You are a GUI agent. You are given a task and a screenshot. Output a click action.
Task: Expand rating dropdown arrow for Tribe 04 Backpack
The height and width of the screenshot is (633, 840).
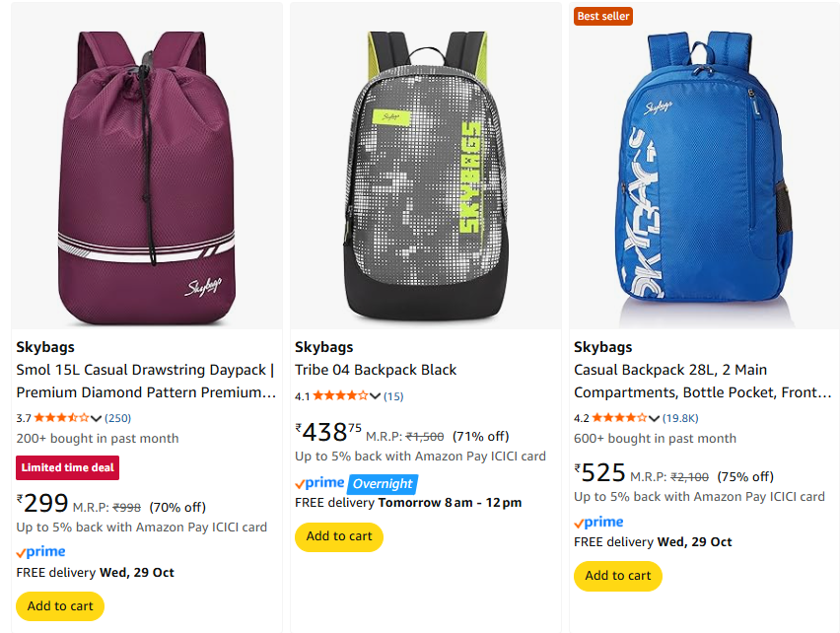coord(376,396)
